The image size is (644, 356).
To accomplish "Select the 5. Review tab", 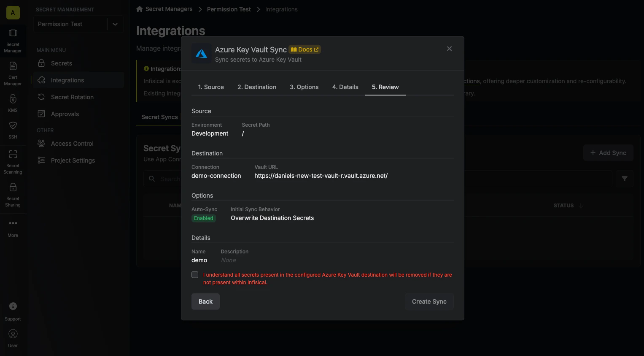I will (385, 87).
